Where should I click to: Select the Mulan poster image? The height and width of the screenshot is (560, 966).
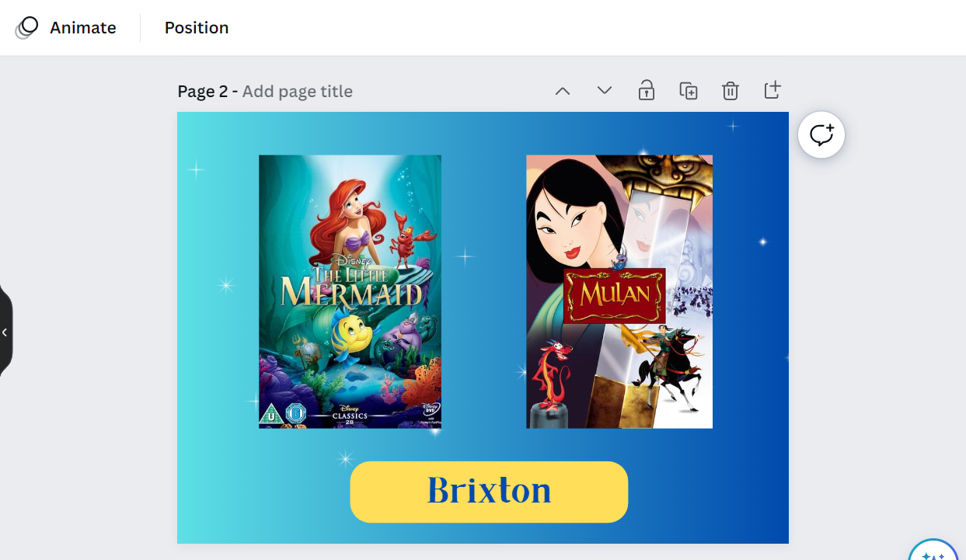coord(619,291)
